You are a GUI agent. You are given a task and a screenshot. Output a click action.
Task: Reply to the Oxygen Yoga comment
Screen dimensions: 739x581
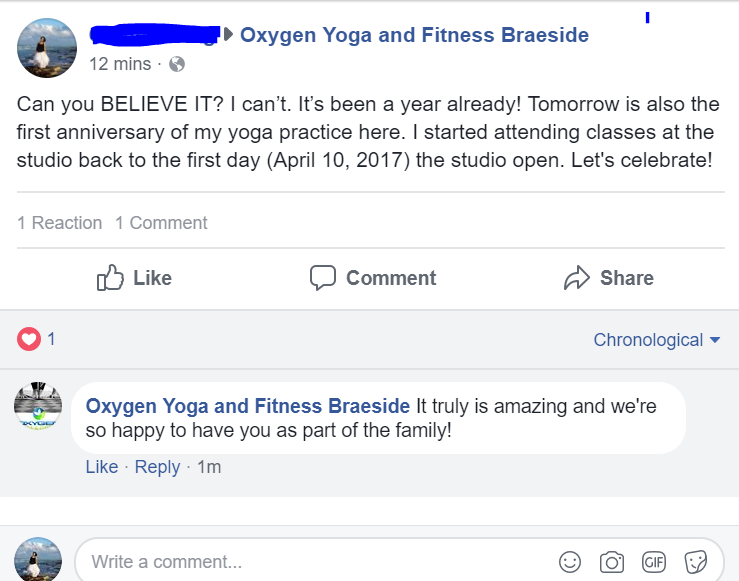coord(157,467)
